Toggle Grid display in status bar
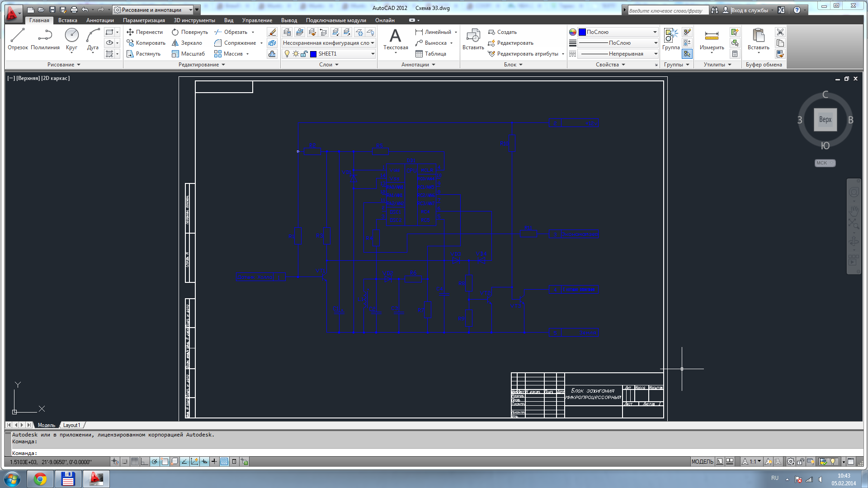 [135, 461]
